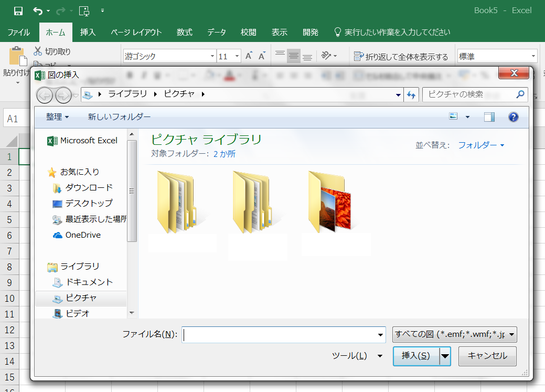Expand the 挿入 button dropdown arrow
The width and height of the screenshot is (545, 392).
(445, 356)
